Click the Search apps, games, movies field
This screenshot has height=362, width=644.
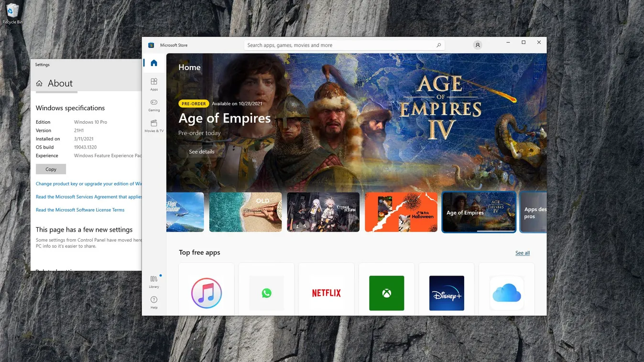coord(344,45)
